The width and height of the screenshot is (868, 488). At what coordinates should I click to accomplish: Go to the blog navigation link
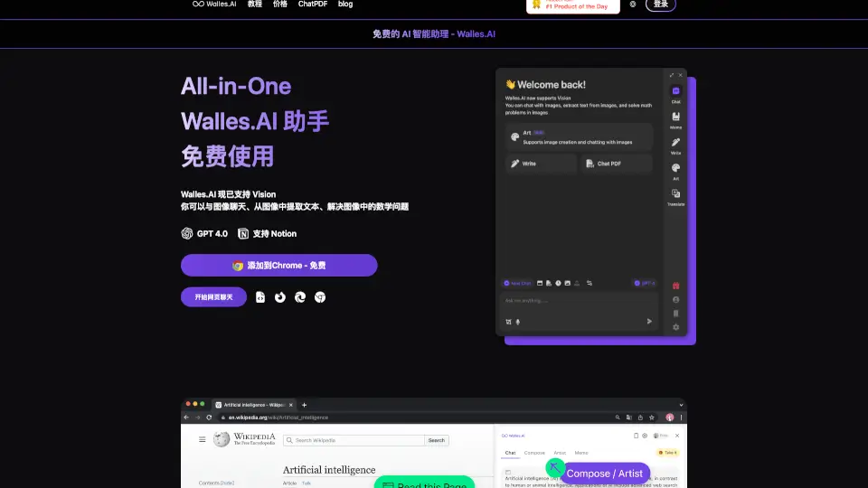click(345, 5)
